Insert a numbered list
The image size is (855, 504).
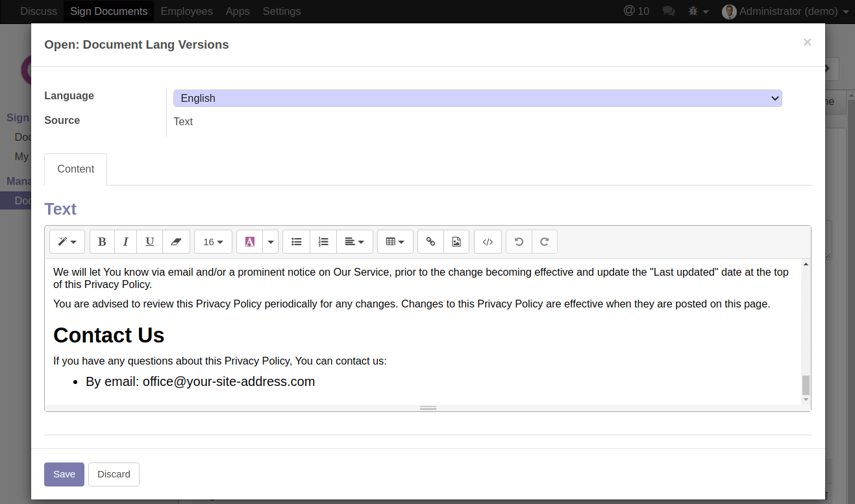(x=323, y=241)
